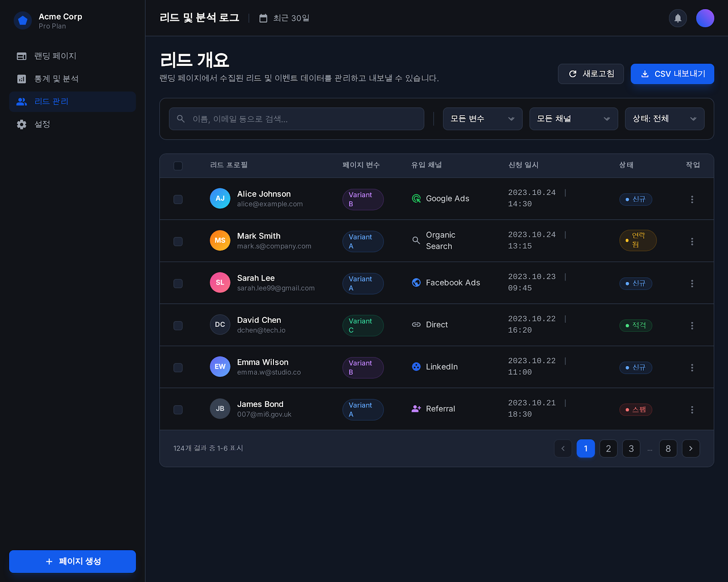
Task: Open the 모든 채널 filter dropdown
Action: tap(573, 119)
